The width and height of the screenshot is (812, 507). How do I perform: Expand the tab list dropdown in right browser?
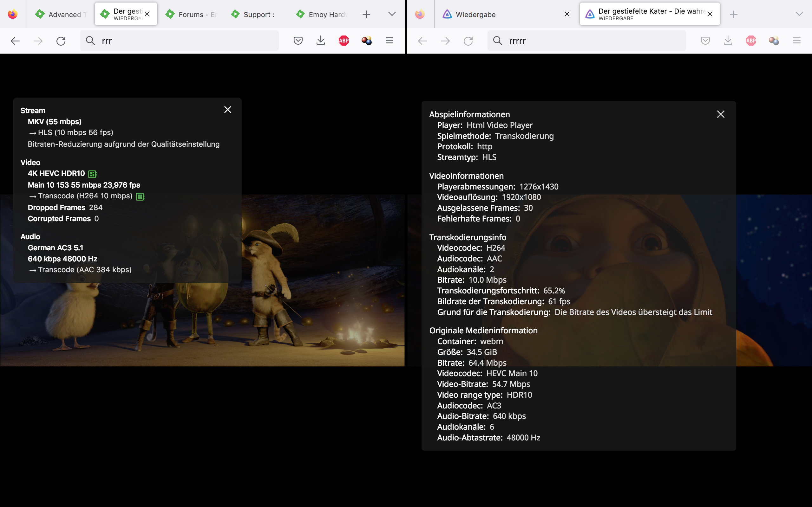tap(799, 14)
